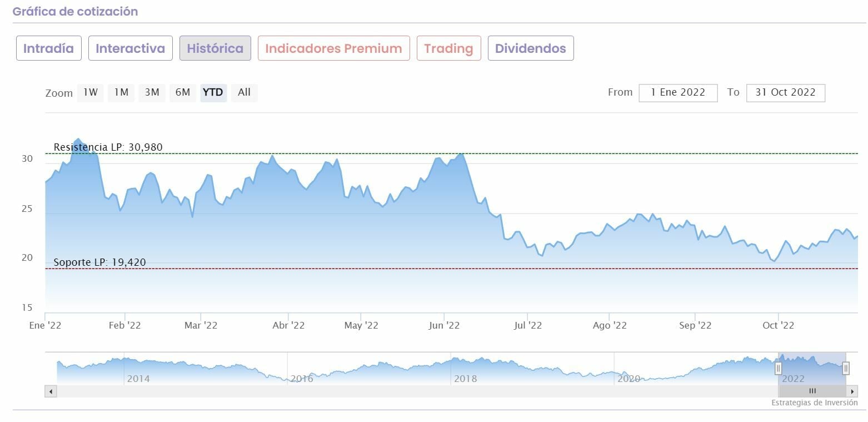868x422 pixels.
Task: Open Indicadores Premium section
Action: click(333, 48)
